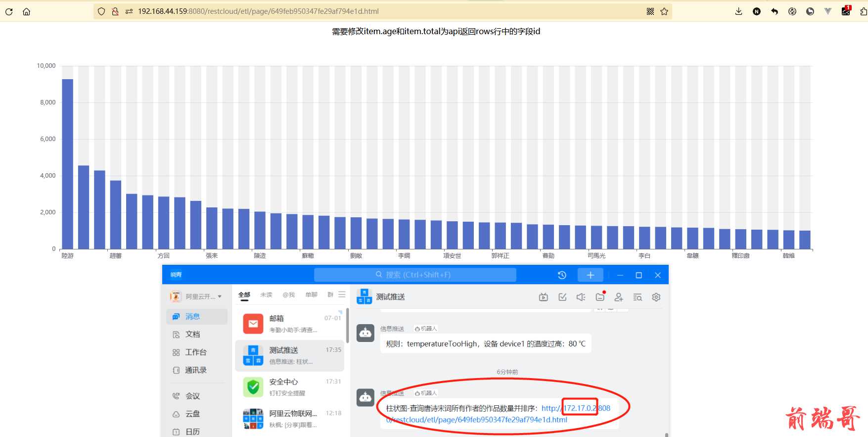Open the task checkbox icon in chat header
Viewport: 868px width, 437px height.
click(562, 297)
